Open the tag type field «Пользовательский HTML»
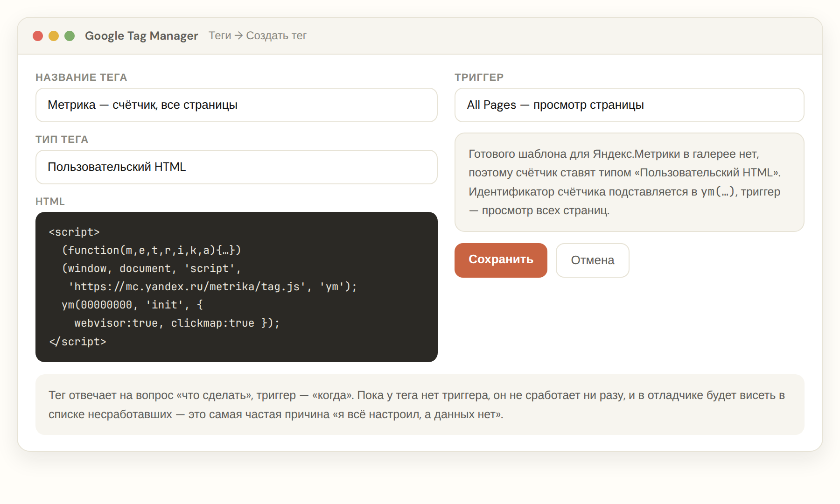The width and height of the screenshot is (840, 504). (x=236, y=167)
